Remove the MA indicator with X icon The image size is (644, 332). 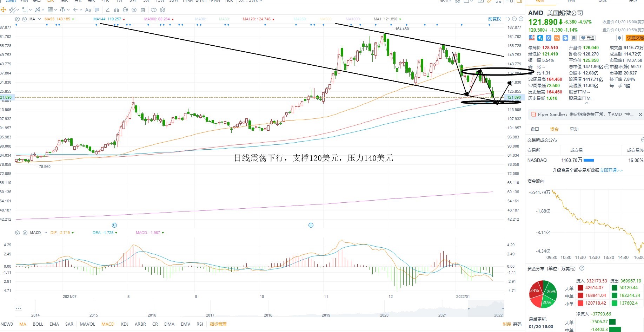(24, 19)
